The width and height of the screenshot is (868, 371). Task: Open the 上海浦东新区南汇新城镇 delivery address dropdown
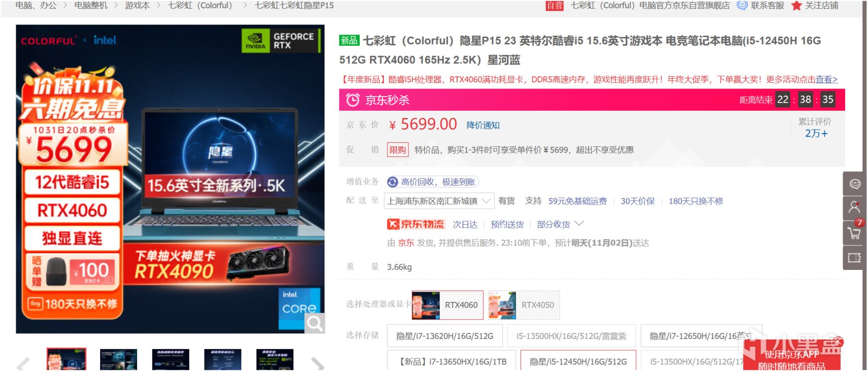pyautogui.click(x=439, y=201)
